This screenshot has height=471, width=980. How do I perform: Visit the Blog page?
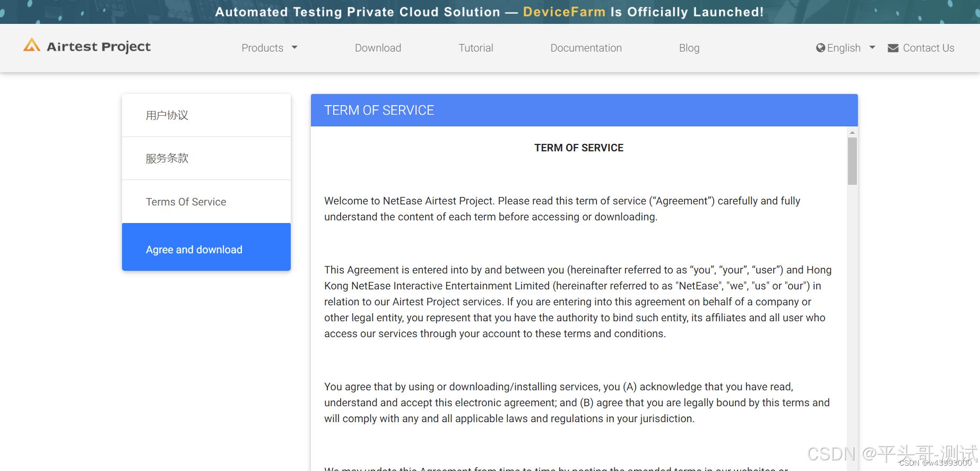689,48
